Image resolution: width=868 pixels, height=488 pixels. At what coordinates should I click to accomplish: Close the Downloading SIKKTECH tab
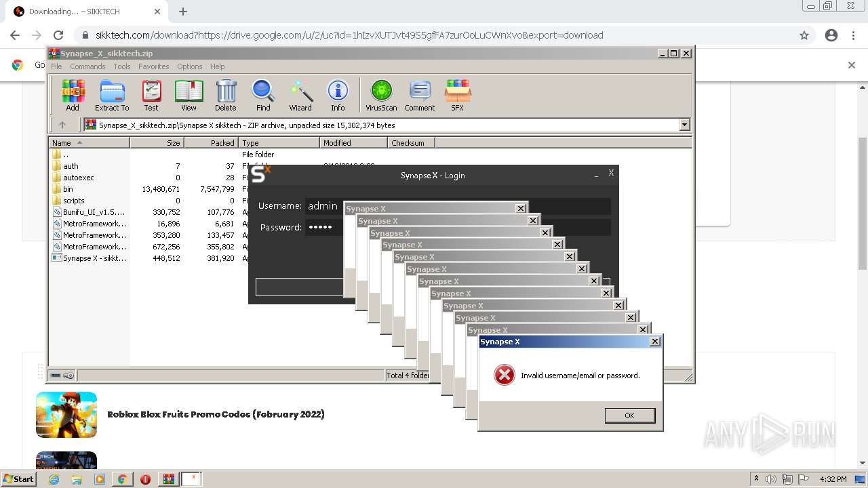point(157,12)
